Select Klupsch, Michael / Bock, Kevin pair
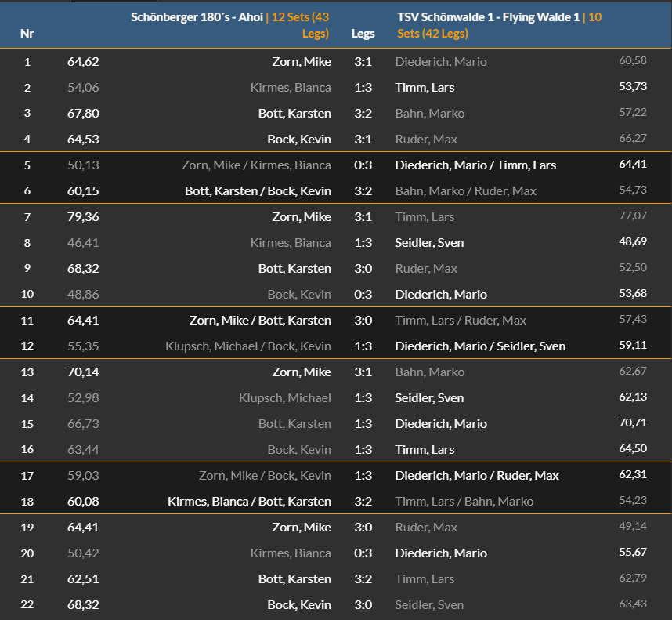The width and height of the screenshot is (672, 620). pyautogui.click(x=248, y=346)
